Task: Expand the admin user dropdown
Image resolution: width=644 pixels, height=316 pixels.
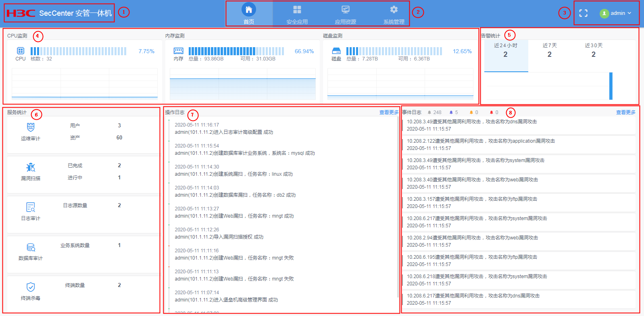Action: pyautogui.click(x=615, y=13)
